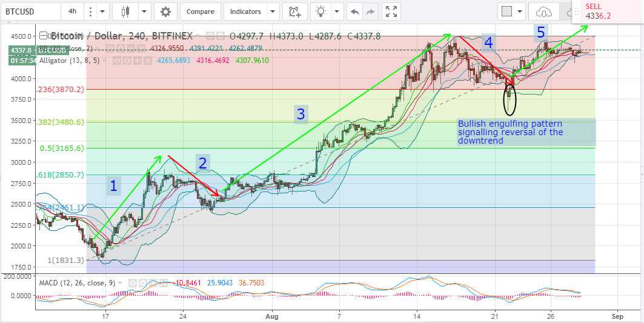
Task: Expand the layout select dropdown arrow
Action: tap(521, 12)
